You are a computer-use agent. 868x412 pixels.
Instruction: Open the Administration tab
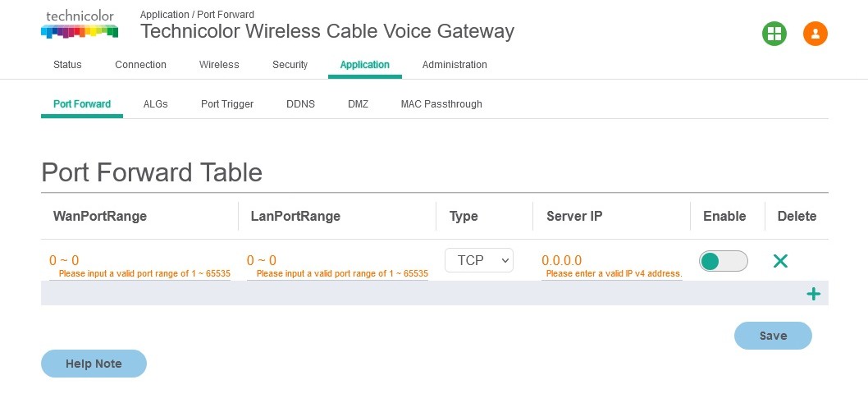(x=455, y=65)
